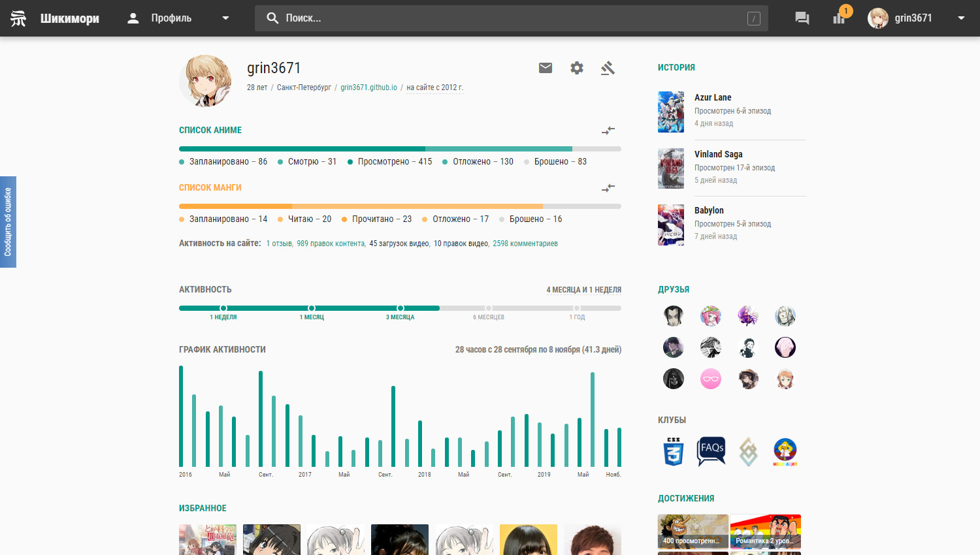Expand the Профиль dropdown arrow
The width and height of the screenshot is (980, 555).
225,18
